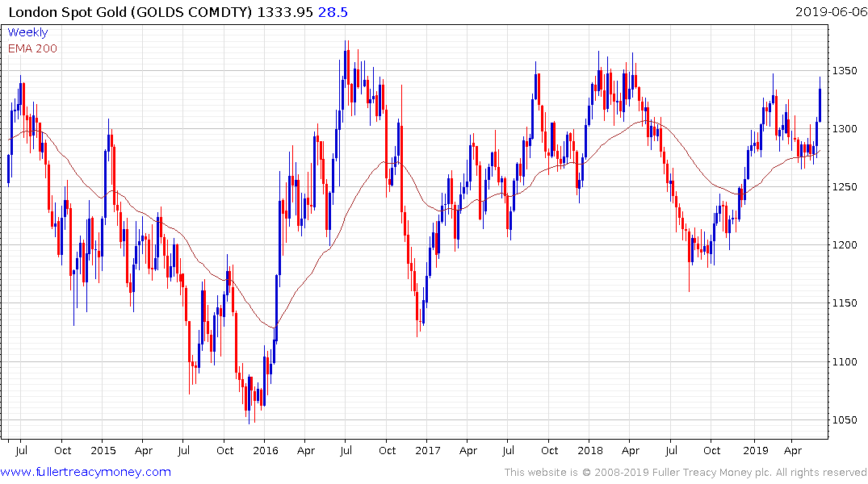This screenshot has width=868, height=484.
Task: Click the 'Oct' label before 2019
Action: (712, 450)
